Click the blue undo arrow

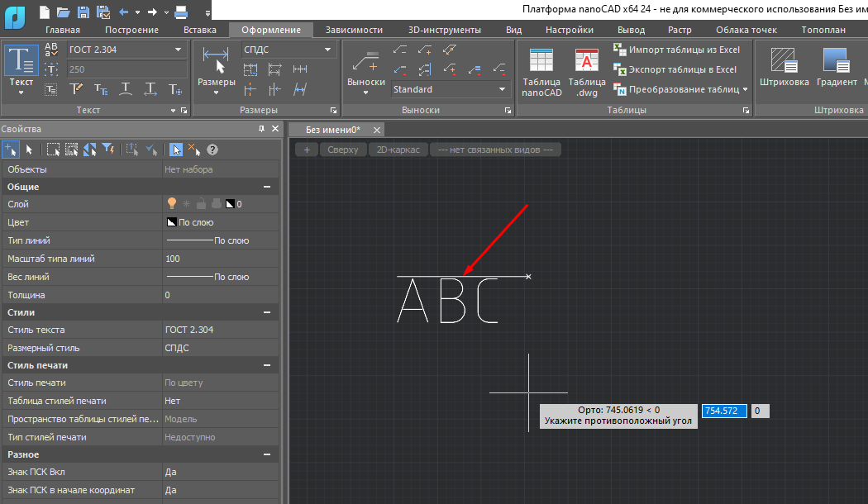[x=123, y=12]
